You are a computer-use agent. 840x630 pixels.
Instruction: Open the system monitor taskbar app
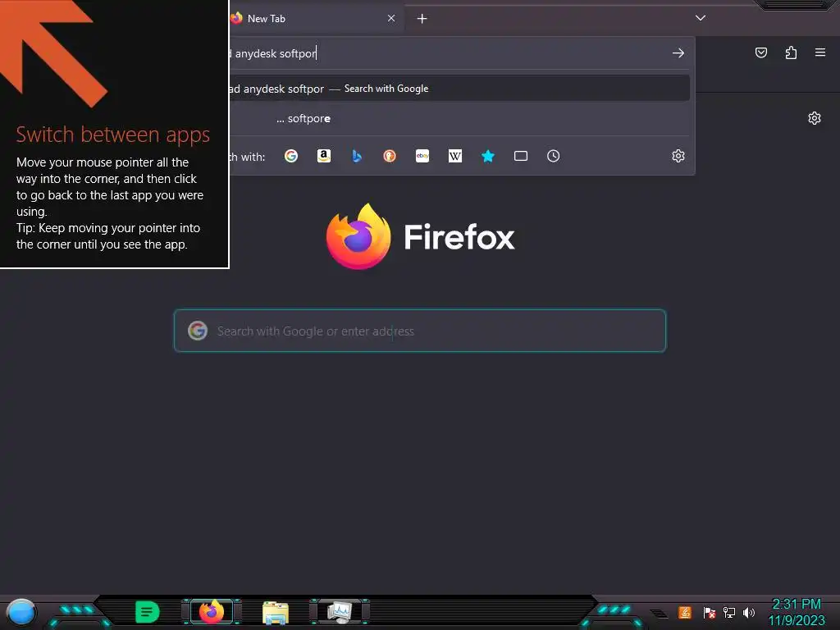[340, 612]
